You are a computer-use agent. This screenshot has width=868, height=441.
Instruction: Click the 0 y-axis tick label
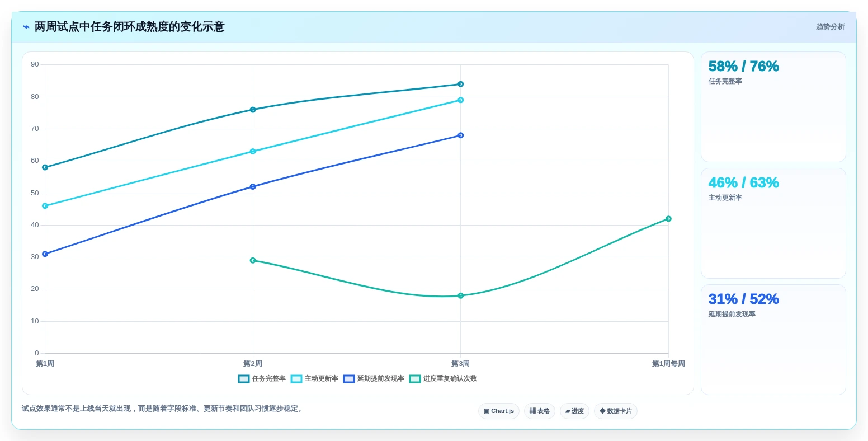[x=37, y=353]
